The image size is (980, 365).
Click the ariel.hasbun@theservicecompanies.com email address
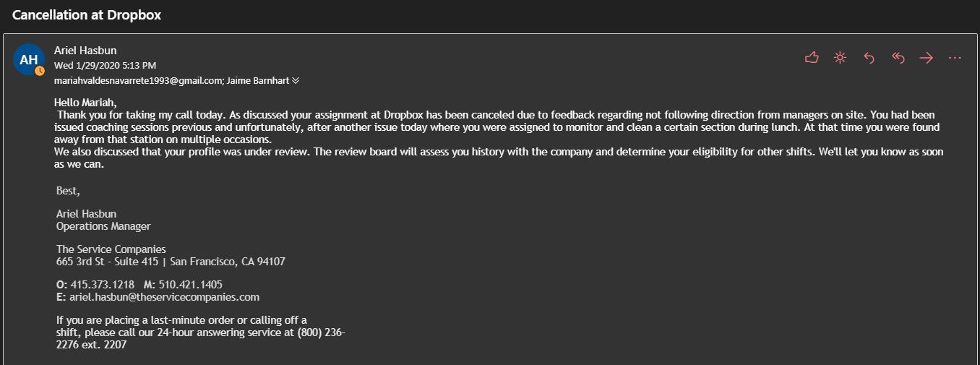pyautogui.click(x=164, y=297)
